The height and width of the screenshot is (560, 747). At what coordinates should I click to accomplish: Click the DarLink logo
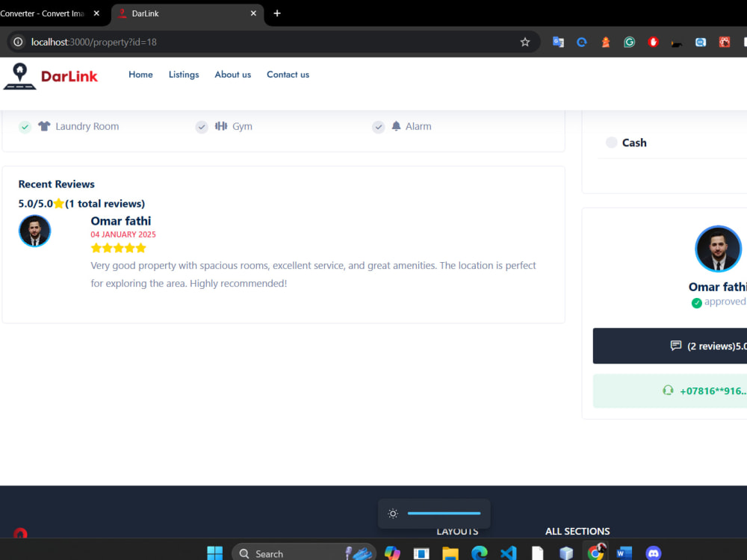coord(51,76)
